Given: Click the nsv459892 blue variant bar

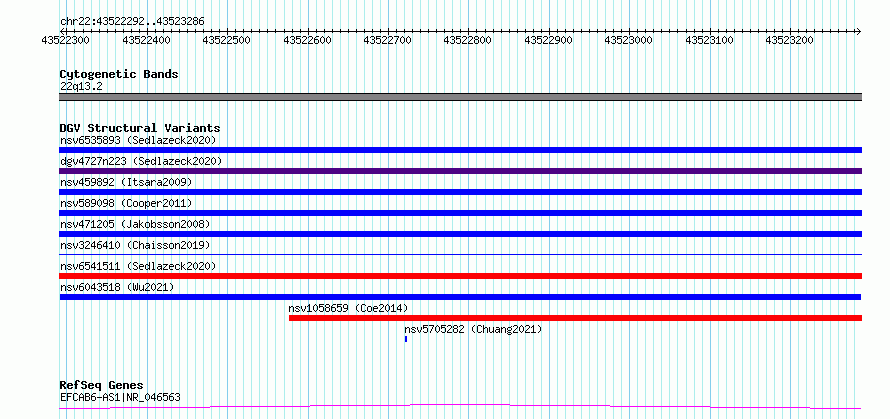Looking at the screenshot, I should (460, 192).
